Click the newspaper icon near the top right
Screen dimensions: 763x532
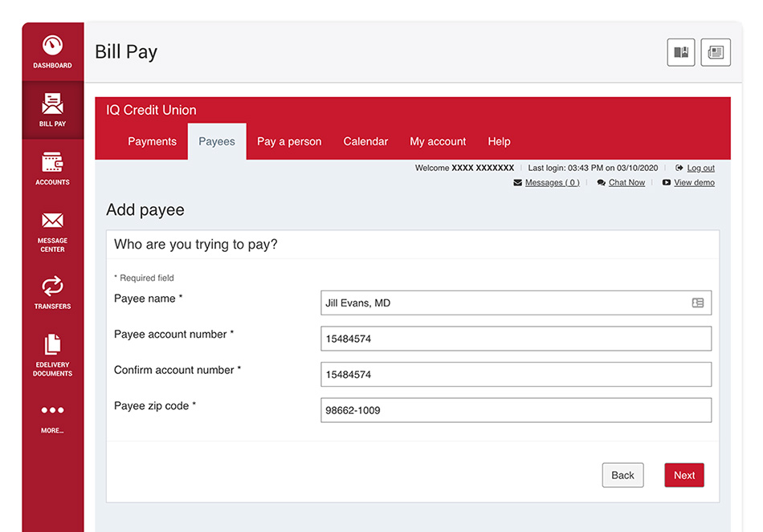[715, 51]
